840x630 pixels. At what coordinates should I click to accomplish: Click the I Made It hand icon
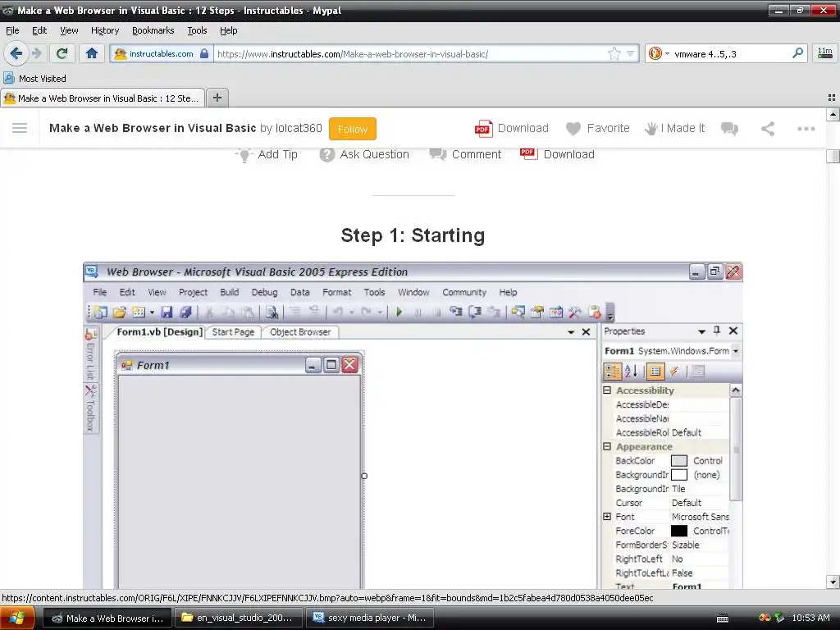click(x=675, y=129)
